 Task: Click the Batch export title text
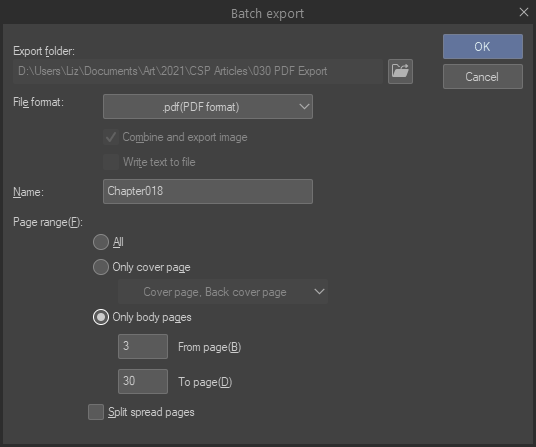click(x=267, y=14)
